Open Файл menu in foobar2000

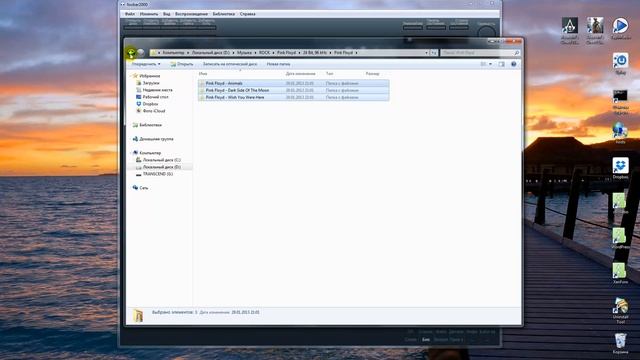coord(129,14)
